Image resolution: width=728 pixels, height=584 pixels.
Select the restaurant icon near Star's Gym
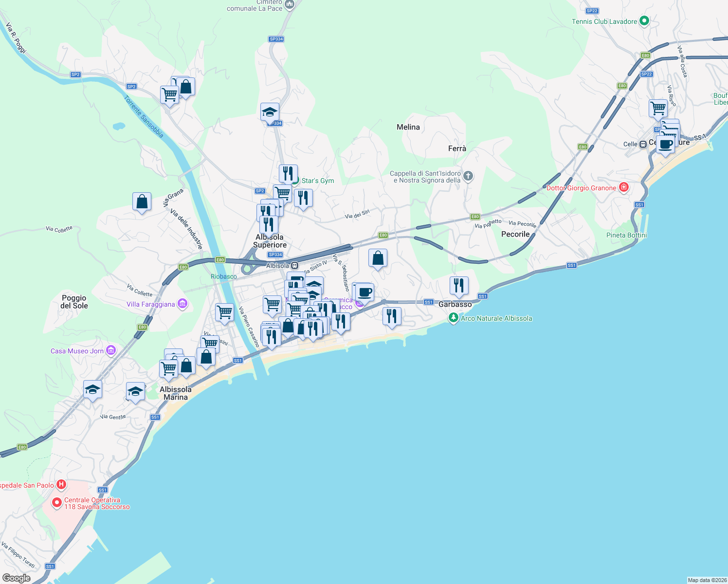click(288, 173)
